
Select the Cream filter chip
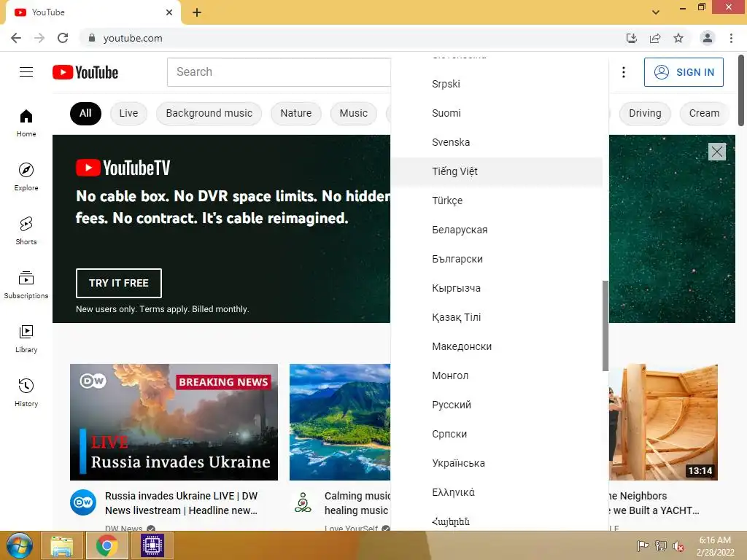[x=704, y=113]
